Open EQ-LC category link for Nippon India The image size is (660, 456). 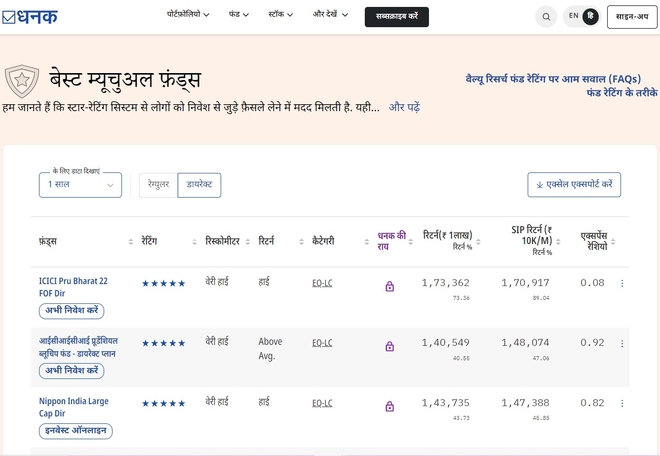[x=322, y=403]
